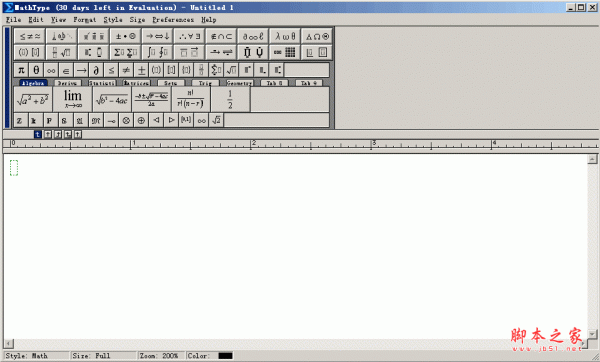Image resolution: width=600 pixels, height=362 pixels.
Task: Insert the lim x→∞ expression
Action: pyautogui.click(x=73, y=99)
